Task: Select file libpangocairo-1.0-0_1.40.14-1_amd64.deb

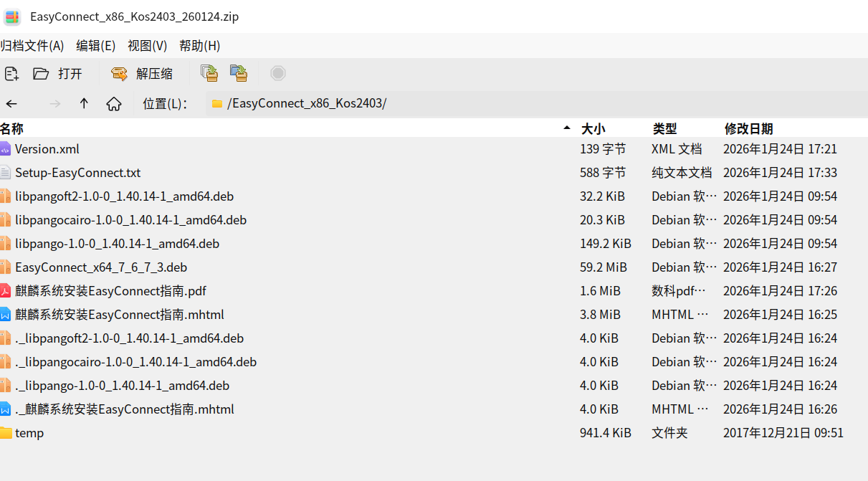Action: pos(130,220)
